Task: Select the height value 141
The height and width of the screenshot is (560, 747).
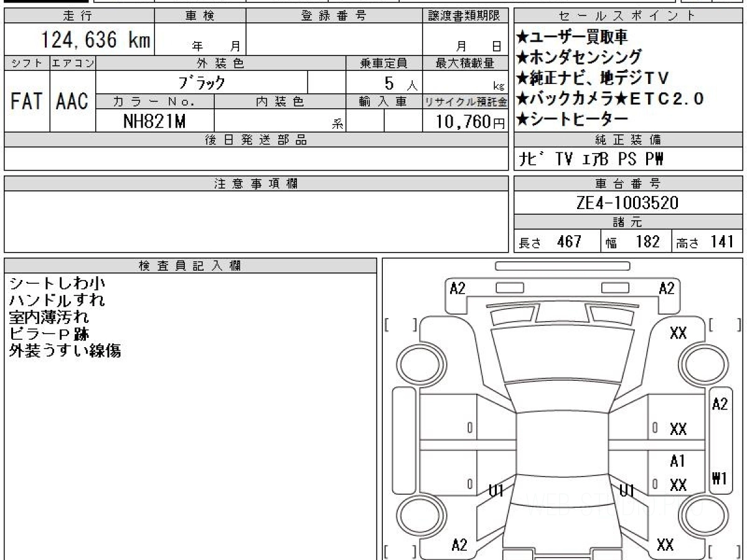Action: [x=723, y=241]
